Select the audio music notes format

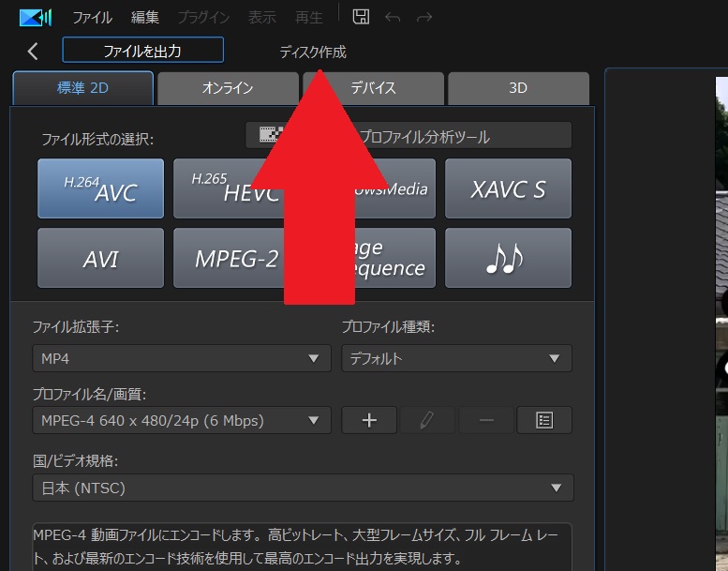coord(509,259)
